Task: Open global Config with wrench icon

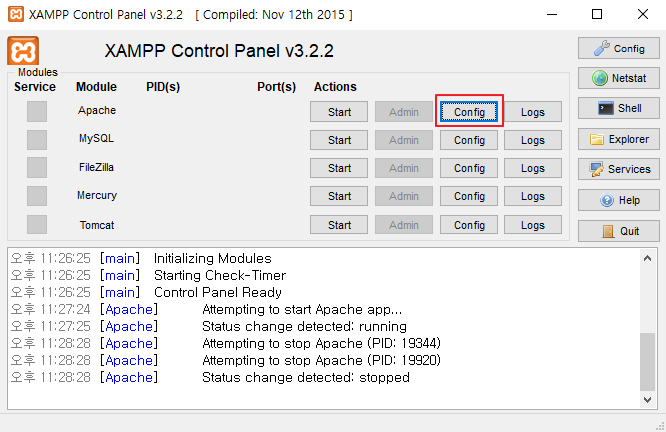Action: [619, 48]
